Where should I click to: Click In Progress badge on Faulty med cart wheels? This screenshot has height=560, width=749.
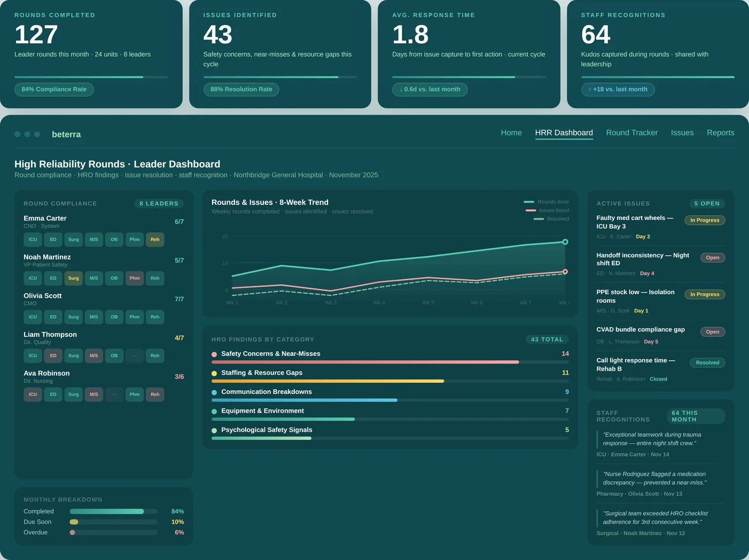[x=705, y=220]
